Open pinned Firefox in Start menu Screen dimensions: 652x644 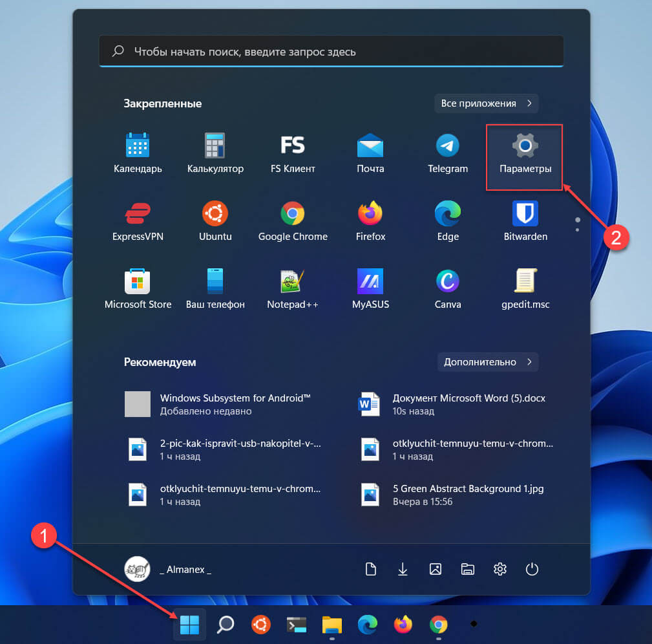[370, 221]
